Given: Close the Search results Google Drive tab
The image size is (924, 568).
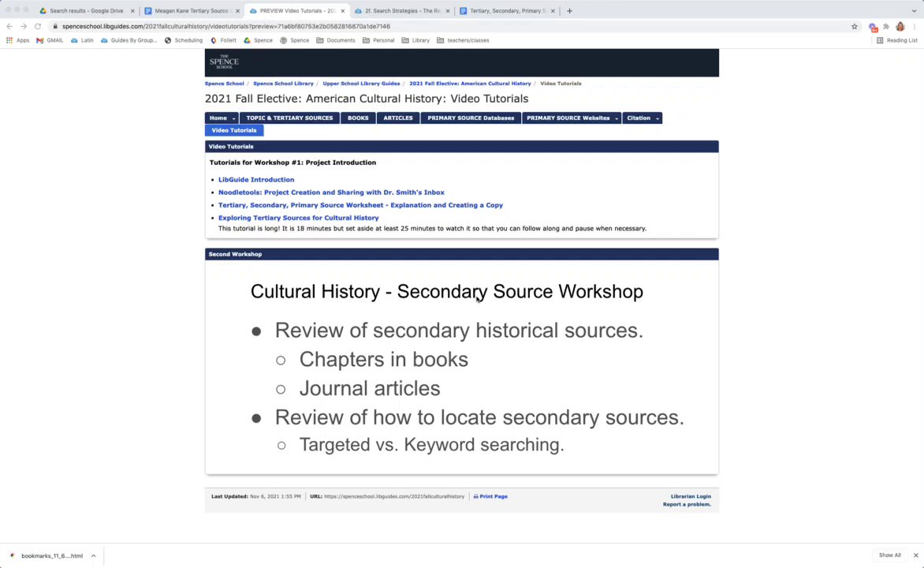Looking at the screenshot, I should click(x=132, y=10).
